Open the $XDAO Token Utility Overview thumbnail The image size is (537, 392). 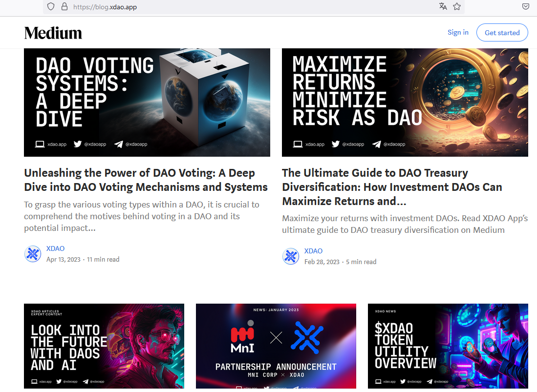[x=448, y=346]
